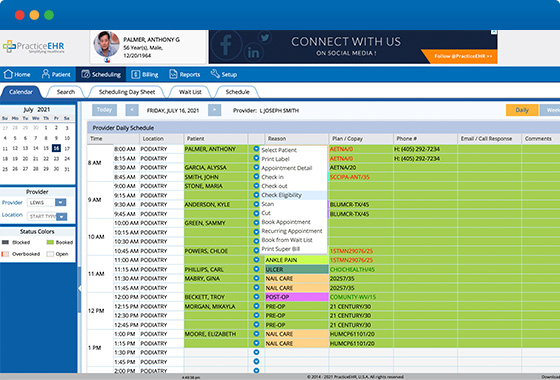Open the action menu on 1:30 PM row
The height and width of the screenshot is (380, 560).
(x=256, y=352)
